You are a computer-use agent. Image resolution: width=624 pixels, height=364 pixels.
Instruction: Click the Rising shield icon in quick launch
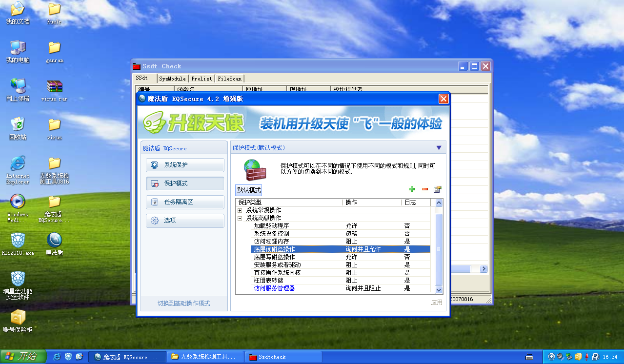(x=68, y=357)
